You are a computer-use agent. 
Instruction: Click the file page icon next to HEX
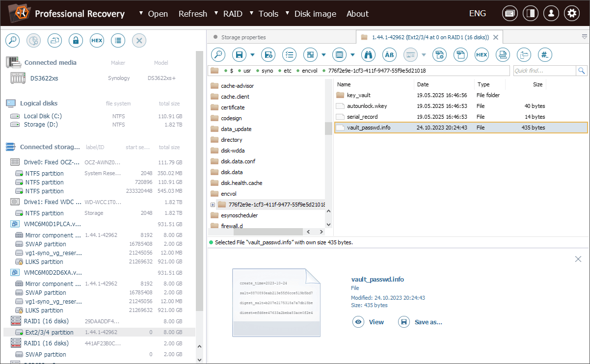coord(460,54)
